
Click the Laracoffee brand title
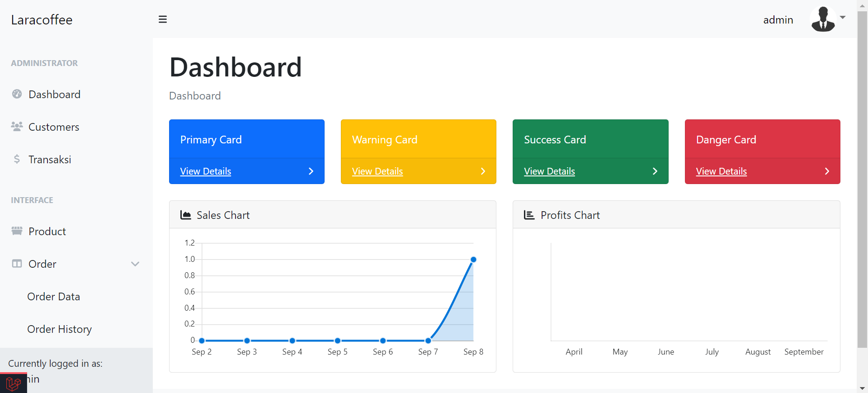(42, 20)
